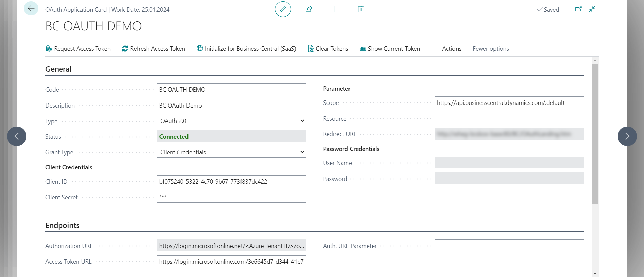Click the collapse page arrows icon
The image size is (644, 277).
(x=592, y=9)
